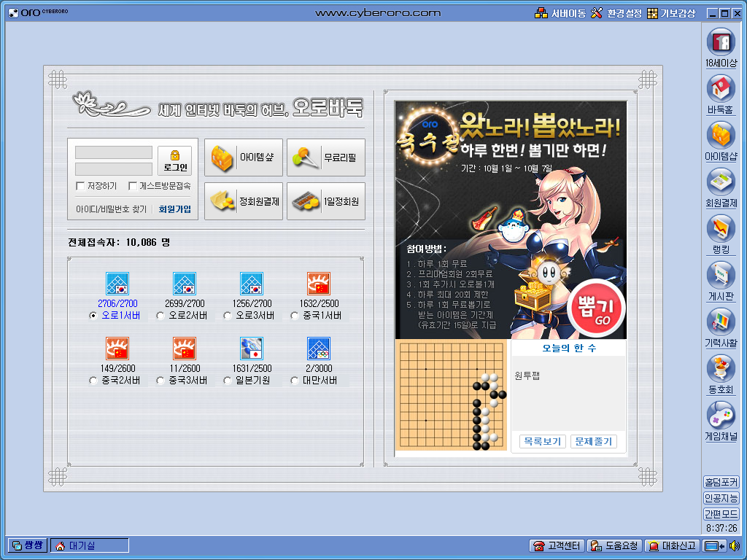Click the 오로3서버 server icon

252,284
